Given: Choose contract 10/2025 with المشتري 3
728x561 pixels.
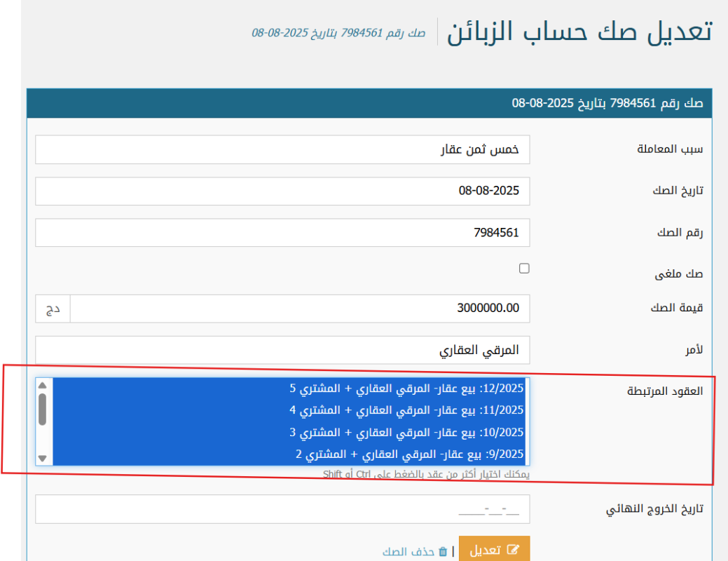Looking at the screenshot, I should (406, 432).
